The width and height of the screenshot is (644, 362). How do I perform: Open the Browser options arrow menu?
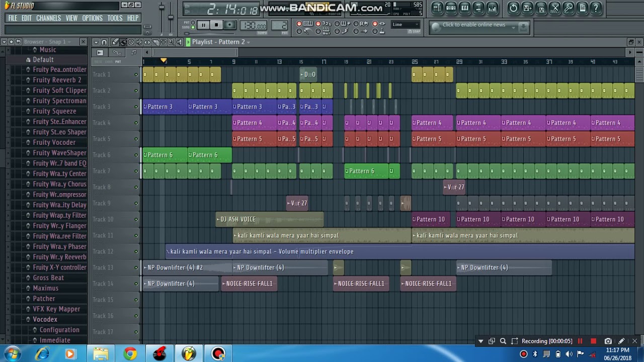tap(4, 42)
